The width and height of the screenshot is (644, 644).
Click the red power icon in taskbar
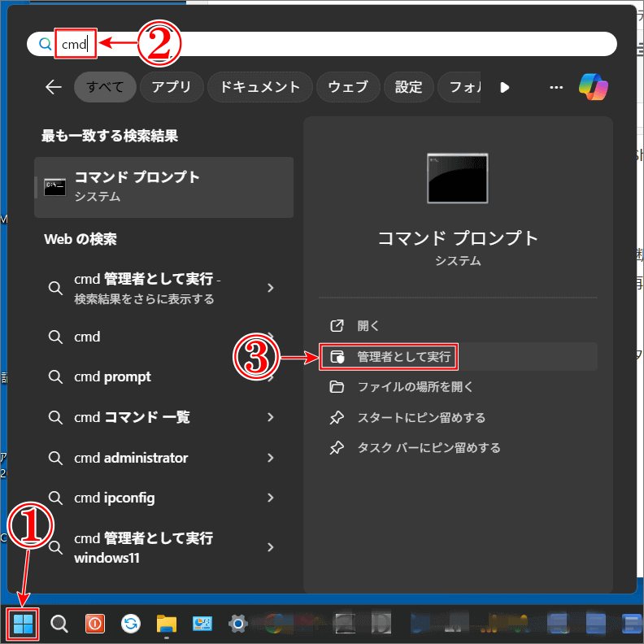click(95, 624)
